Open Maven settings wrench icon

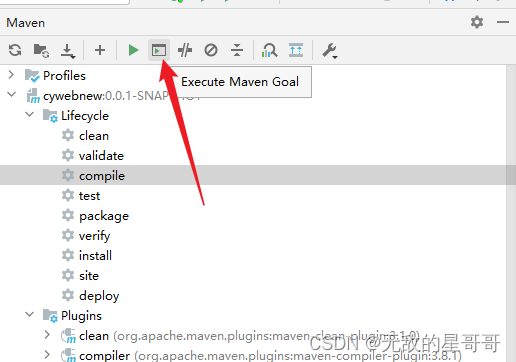pyautogui.click(x=330, y=51)
